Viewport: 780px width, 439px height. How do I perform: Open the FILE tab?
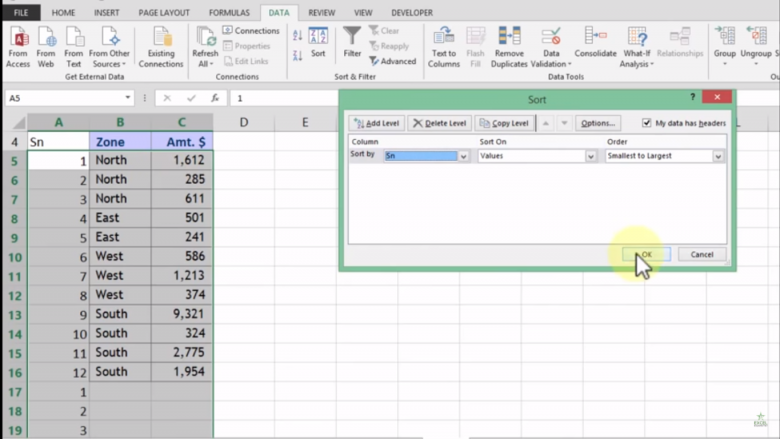(21, 12)
